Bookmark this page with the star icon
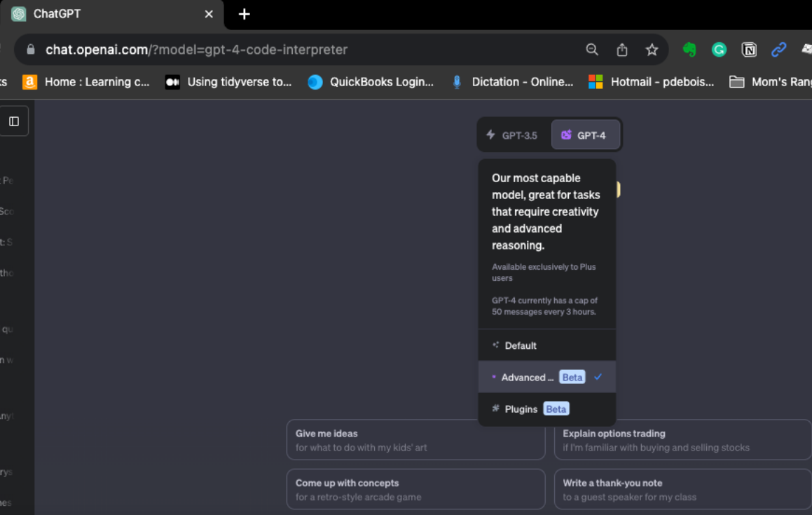This screenshot has height=515, width=812. coord(652,50)
